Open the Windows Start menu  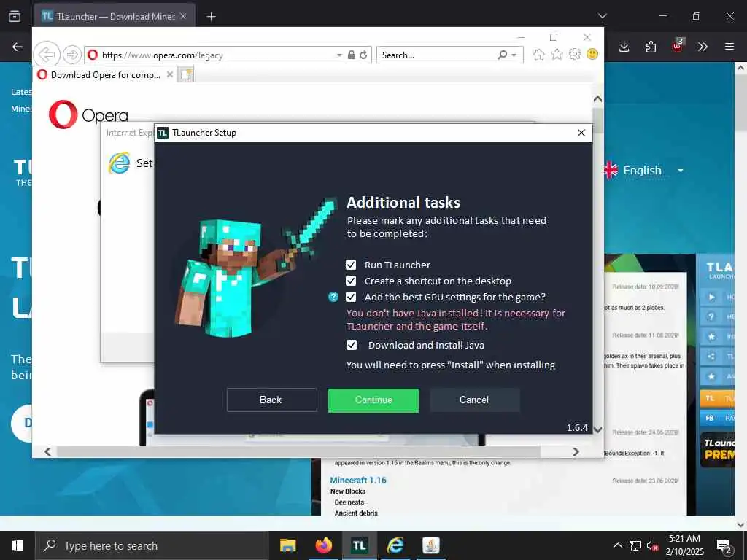18,545
